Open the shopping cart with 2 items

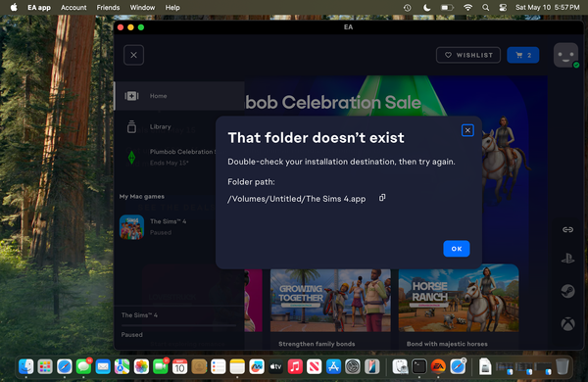[x=523, y=55]
